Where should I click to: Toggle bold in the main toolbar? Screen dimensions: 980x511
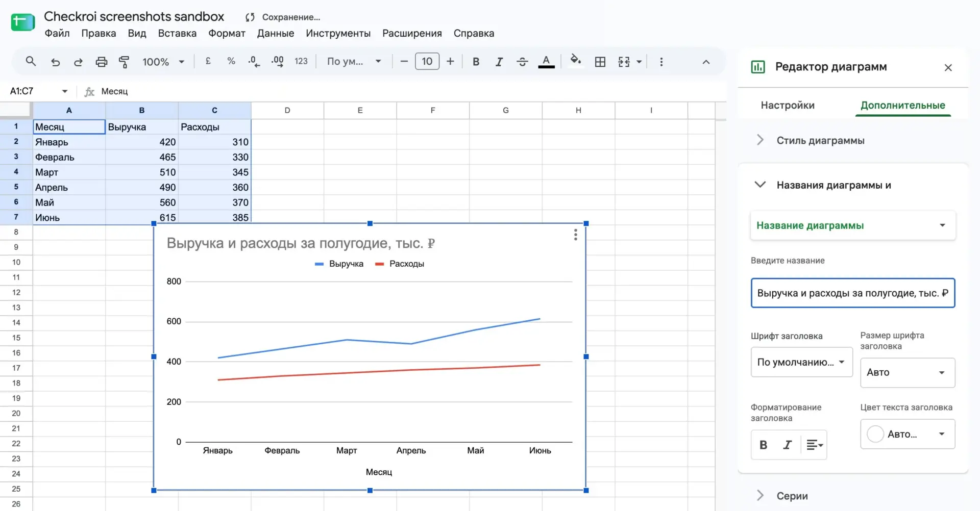tap(476, 62)
